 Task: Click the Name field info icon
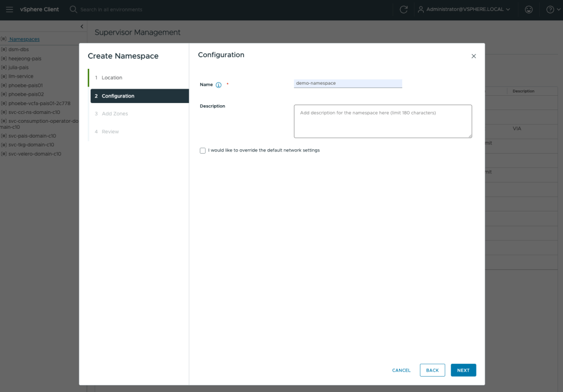(x=218, y=85)
